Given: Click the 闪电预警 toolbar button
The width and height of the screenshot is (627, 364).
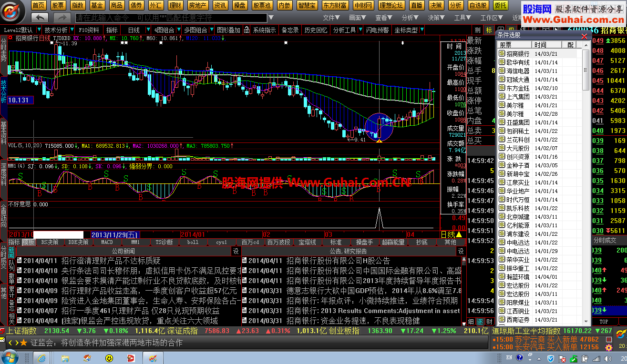Looking at the screenshot, I should tap(377, 30).
